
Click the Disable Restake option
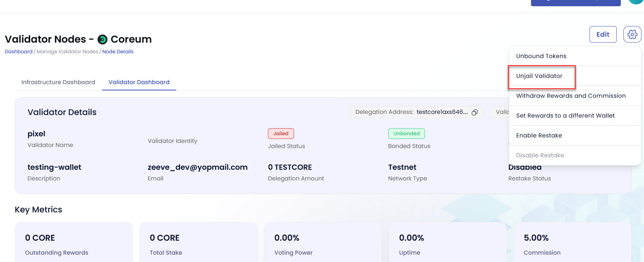pos(540,155)
